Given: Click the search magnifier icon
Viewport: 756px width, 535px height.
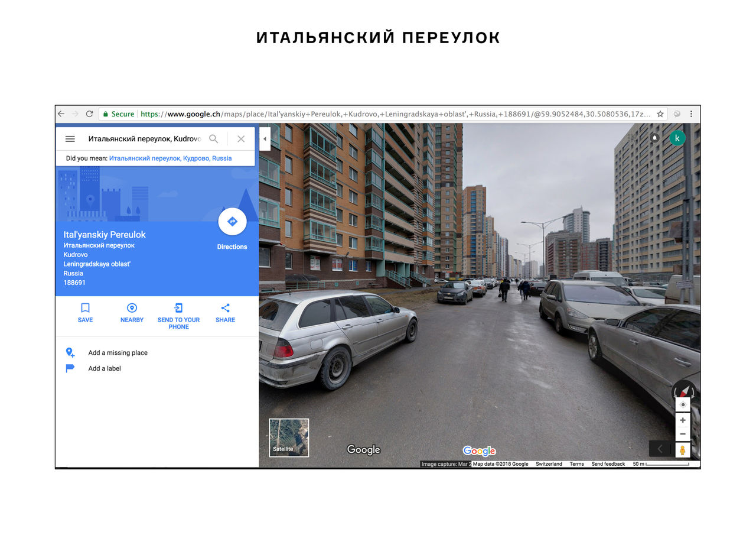Looking at the screenshot, I should [x=214, y=139].
